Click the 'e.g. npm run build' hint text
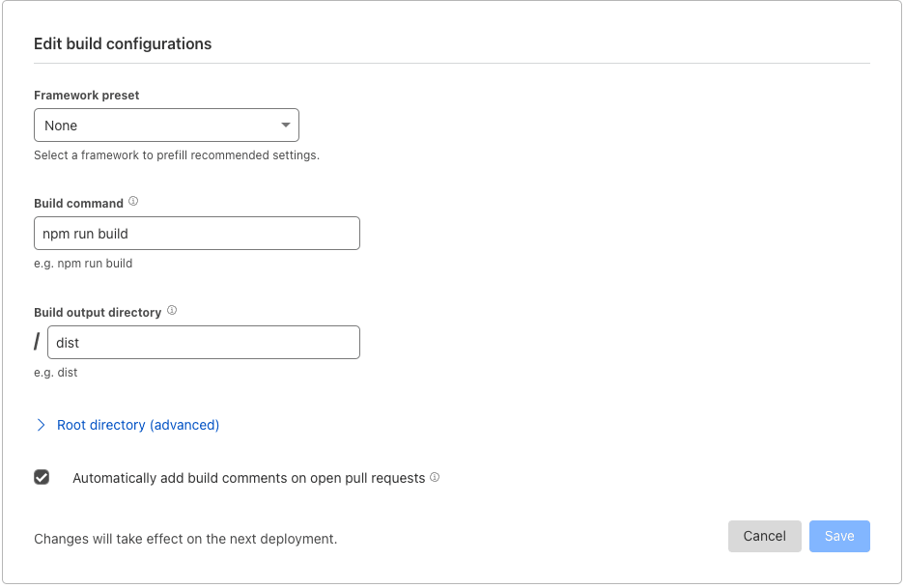The image size is (905, 588). point(83,264)
